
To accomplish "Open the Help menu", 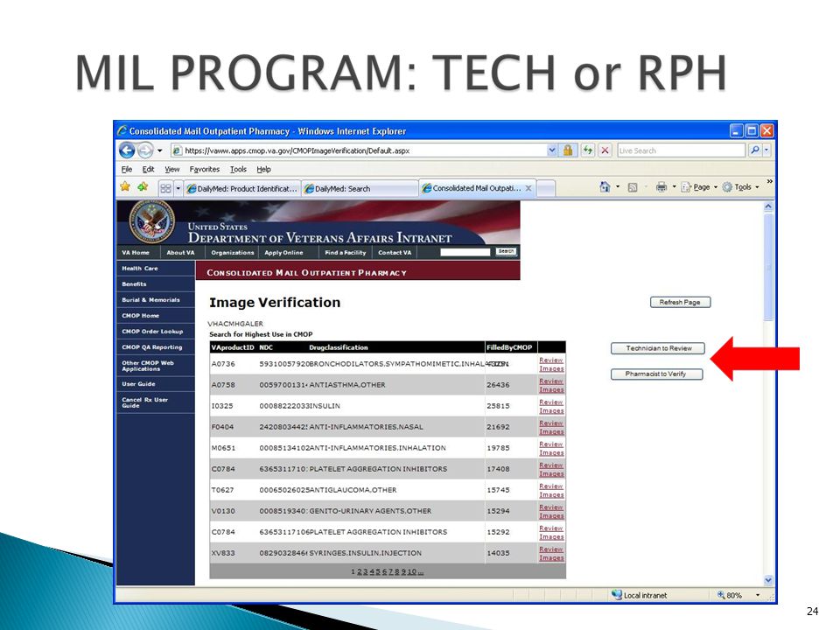I will pyautogui.click(x=263, y=169).
